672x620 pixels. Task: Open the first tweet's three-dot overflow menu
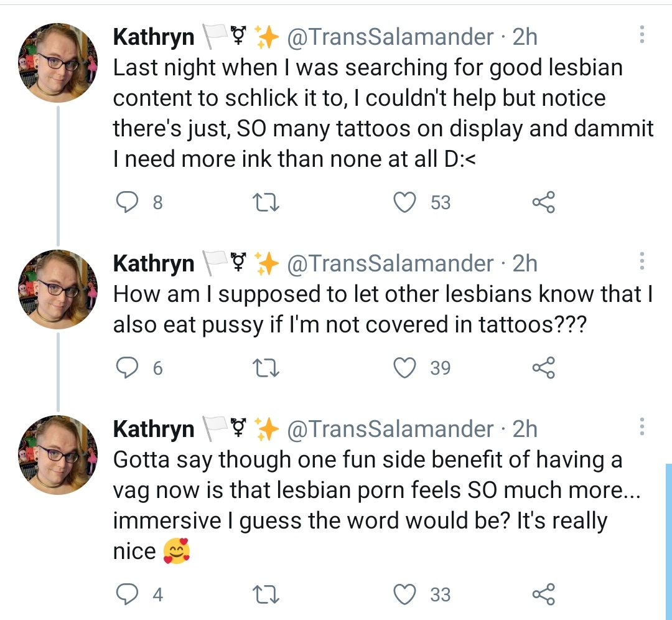[x=642, y=35]
